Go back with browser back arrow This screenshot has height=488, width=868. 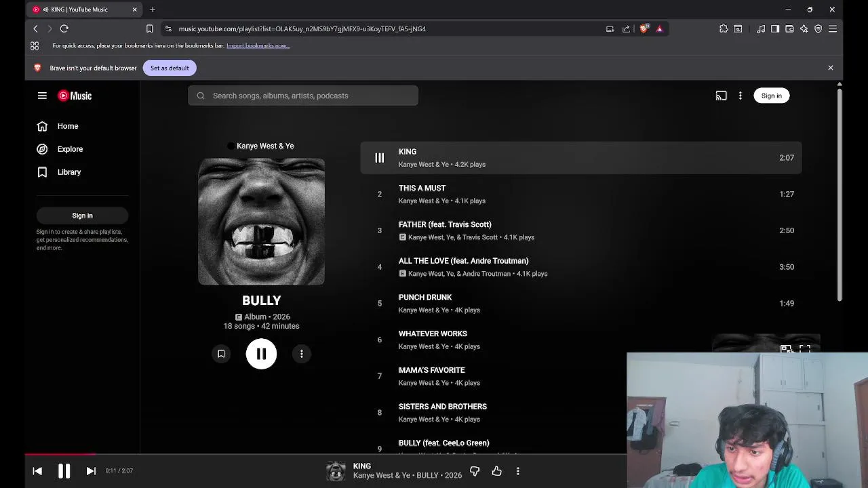[35, 28]
